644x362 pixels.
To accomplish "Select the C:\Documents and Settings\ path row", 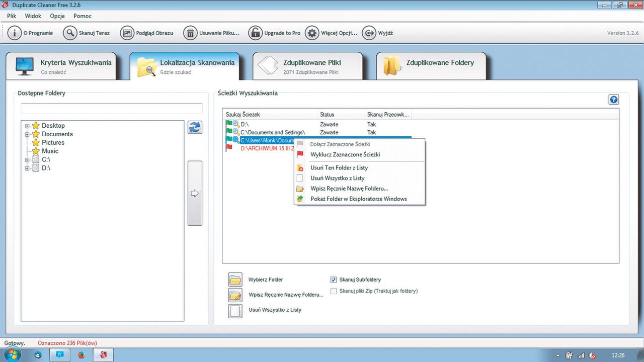I will [x=317, y=132].
